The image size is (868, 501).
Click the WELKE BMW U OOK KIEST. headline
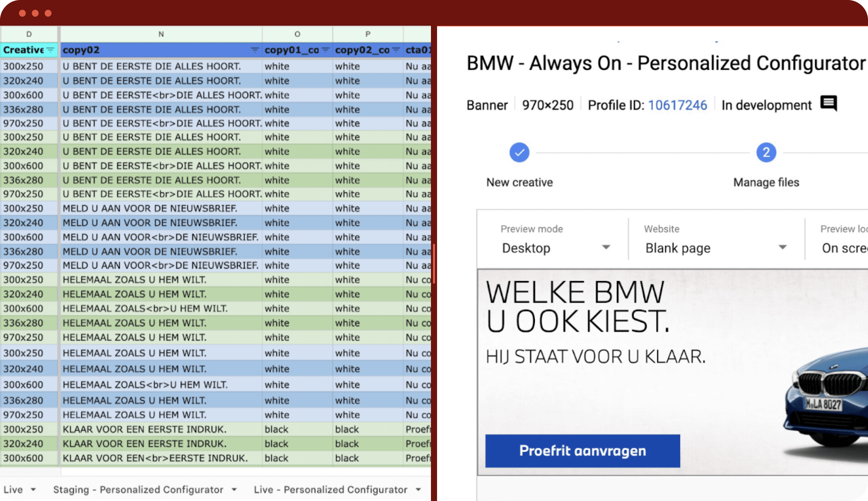577,307
